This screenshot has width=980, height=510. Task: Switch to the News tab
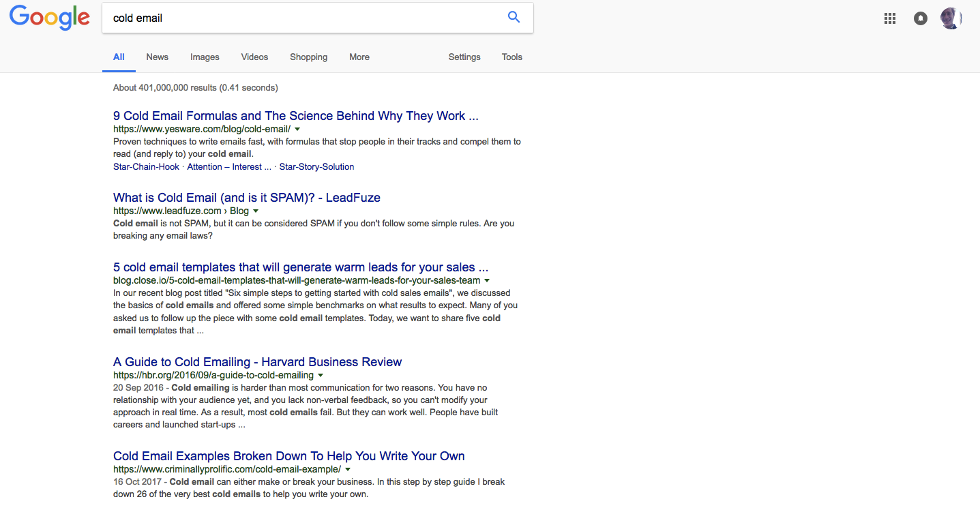pyautogui.click(x=157, y=57)
